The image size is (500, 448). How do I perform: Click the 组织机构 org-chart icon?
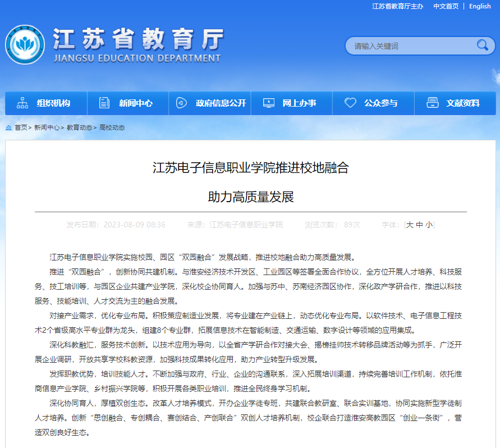[22, 103]
